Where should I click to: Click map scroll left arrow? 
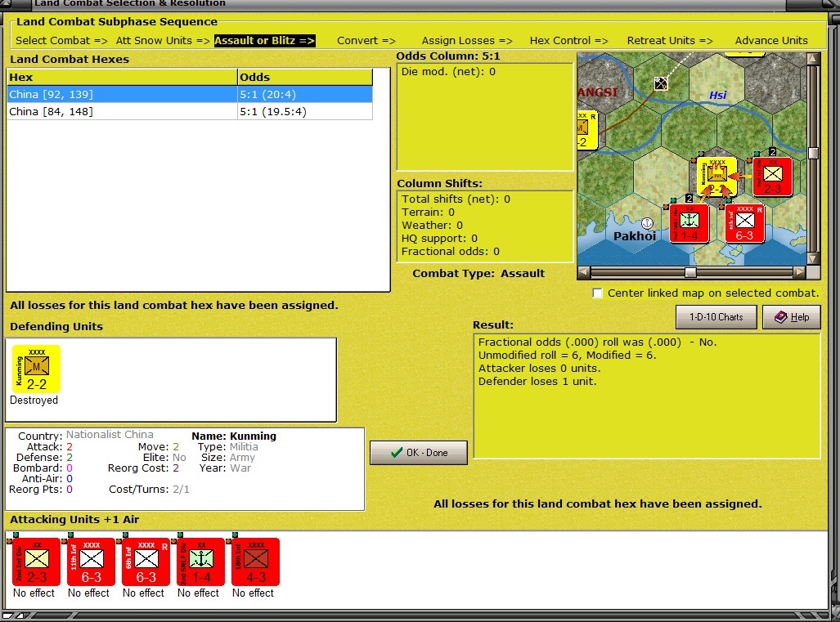(x=585, y=272)
